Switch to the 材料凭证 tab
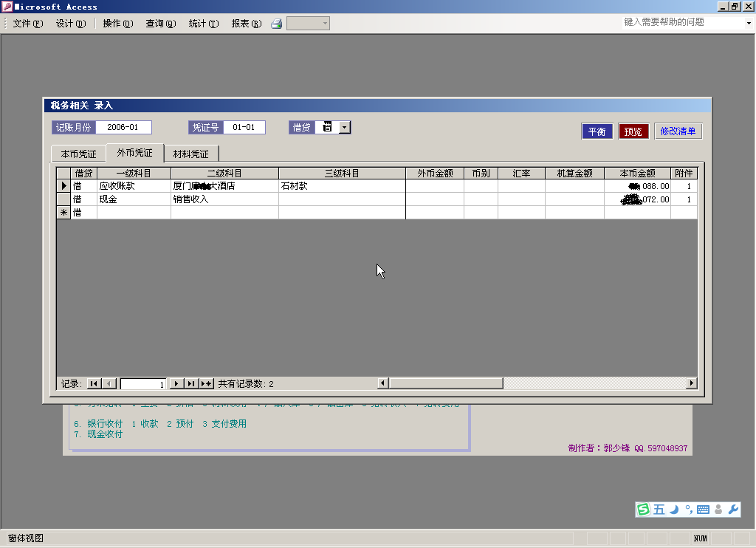 [190, 154]
